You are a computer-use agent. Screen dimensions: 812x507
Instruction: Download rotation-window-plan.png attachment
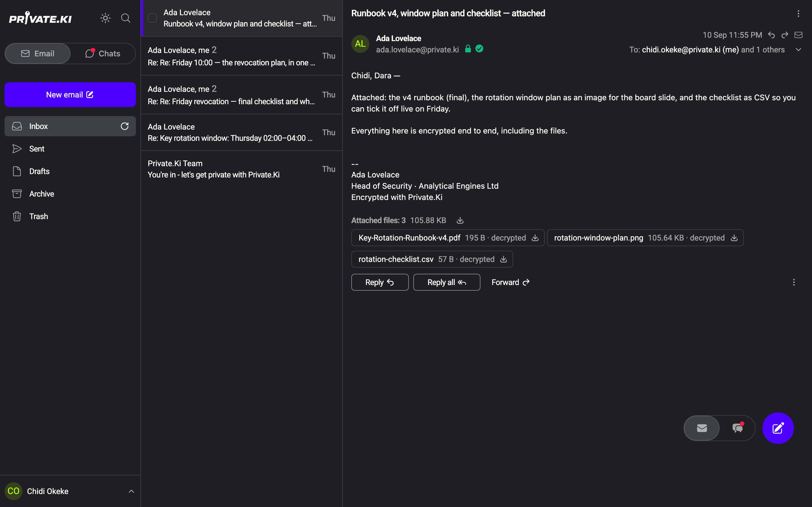(734, 238)
